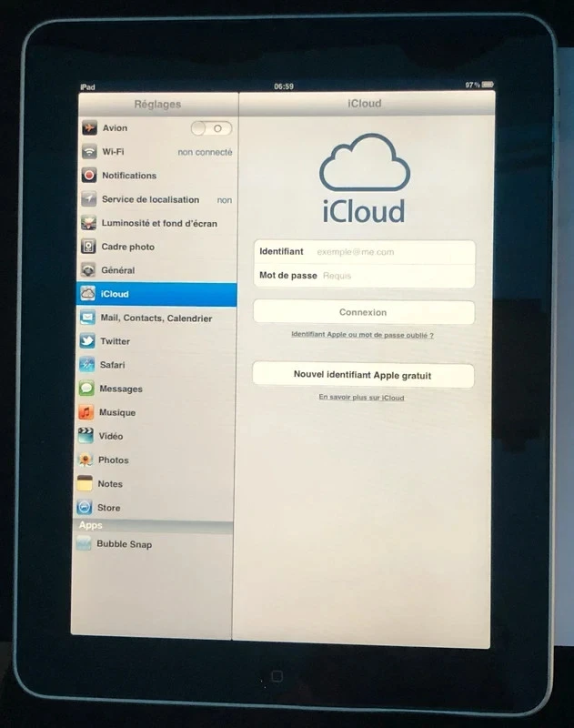Open the Notifications settings row
This screenshot has width=574, height=728.
(x=158, y=175)
